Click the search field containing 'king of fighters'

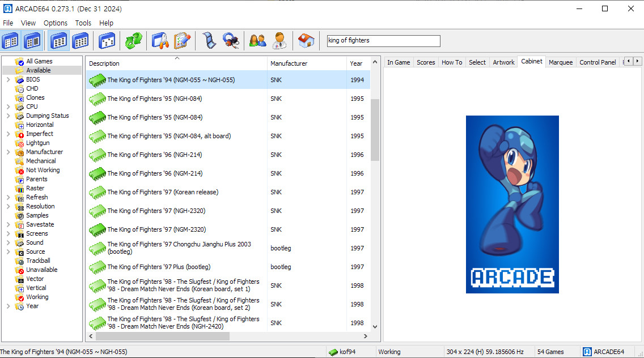click(x=383, y=41)
